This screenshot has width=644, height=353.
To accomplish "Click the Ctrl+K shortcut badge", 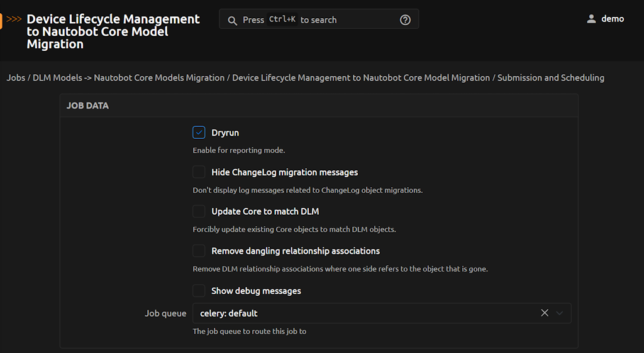I will pyautogui.click(x=282, y=19).
